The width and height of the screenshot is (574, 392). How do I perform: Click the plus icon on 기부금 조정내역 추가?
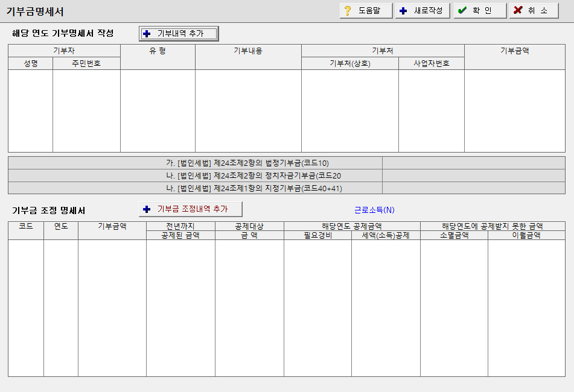[147, 209]
